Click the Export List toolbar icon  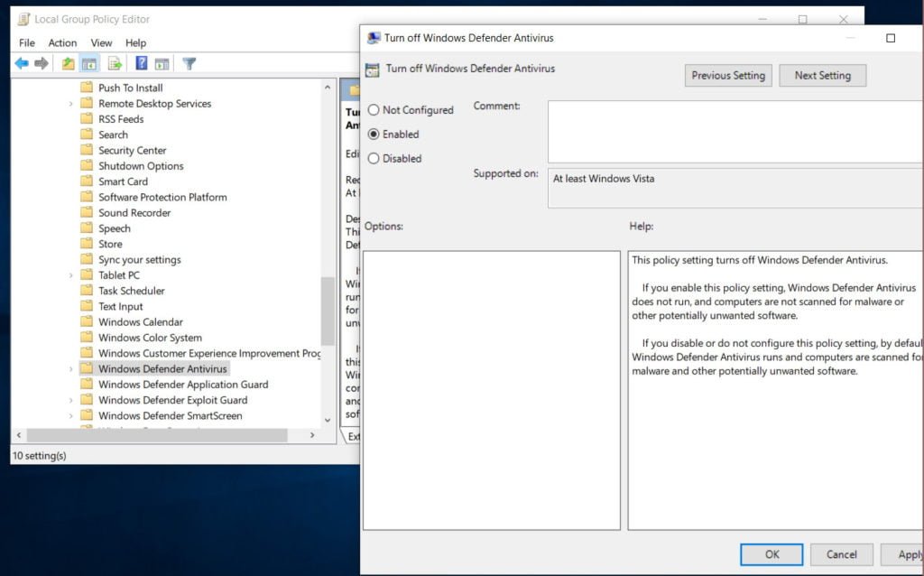click(115, 63)
